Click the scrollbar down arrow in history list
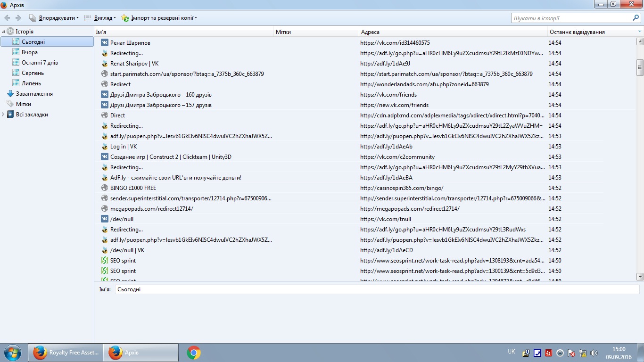 click(x=640, y=277)
